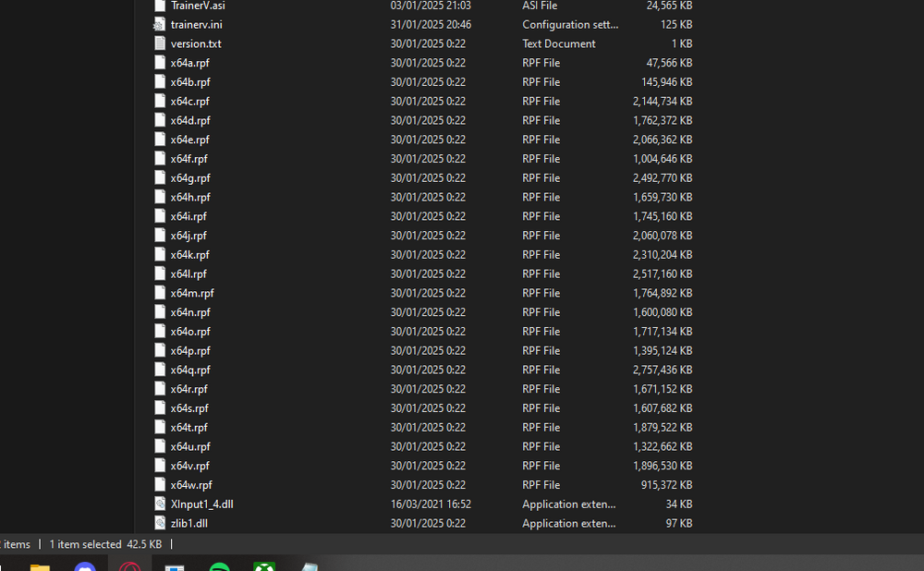Click the zlib1.dll file icon

coord(159,523)
